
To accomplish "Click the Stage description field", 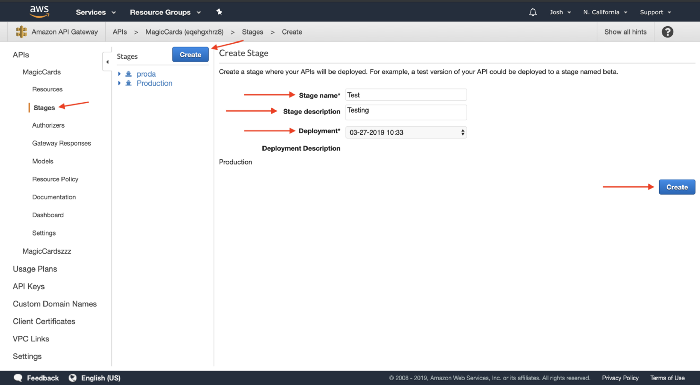I will click(406, 112).
